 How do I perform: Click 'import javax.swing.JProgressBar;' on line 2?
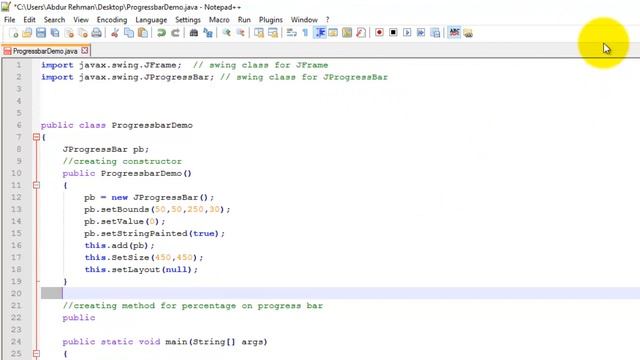(x=127, y=77)
